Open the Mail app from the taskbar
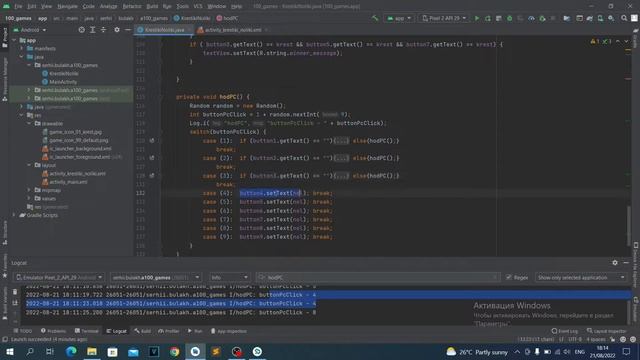Image resolution: width=640 pixels, height=360 pixels. pos(133,351)
